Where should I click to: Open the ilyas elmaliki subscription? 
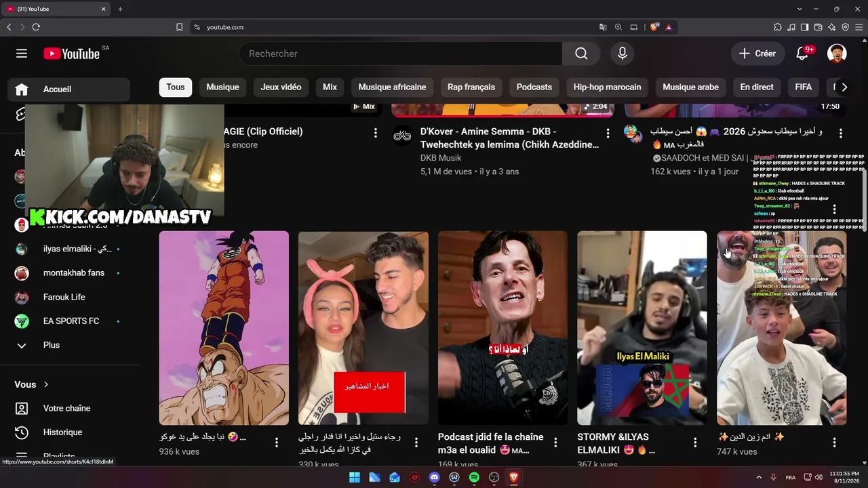68,249
